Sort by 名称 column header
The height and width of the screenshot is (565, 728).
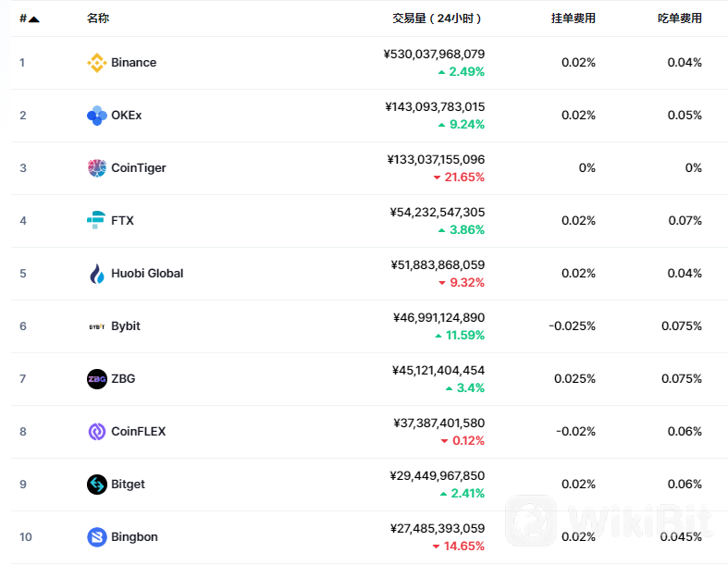click(x=97, y=18)
